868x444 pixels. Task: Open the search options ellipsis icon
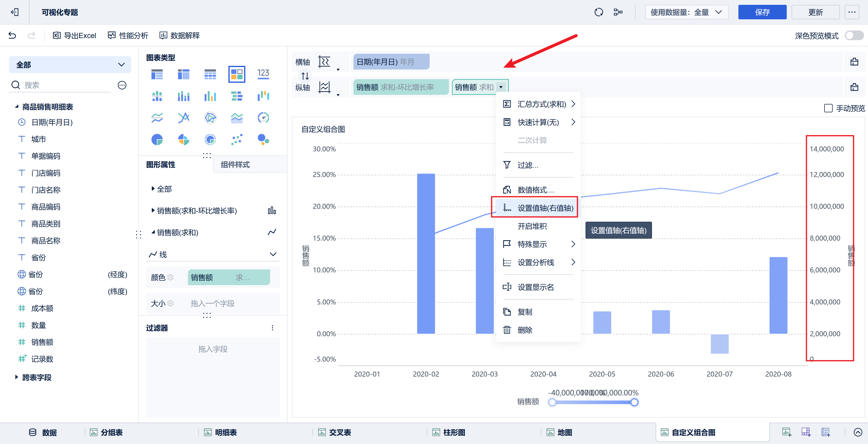click(x=122, y=85)
